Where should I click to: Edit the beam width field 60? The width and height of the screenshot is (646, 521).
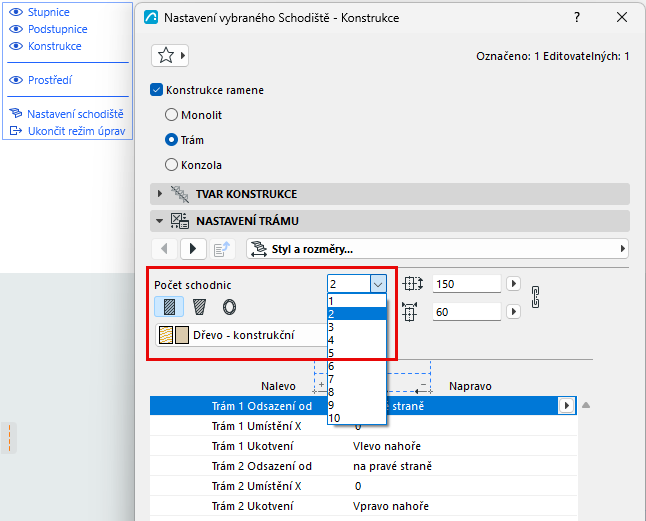pyautogui.click(x=467, y=312)
